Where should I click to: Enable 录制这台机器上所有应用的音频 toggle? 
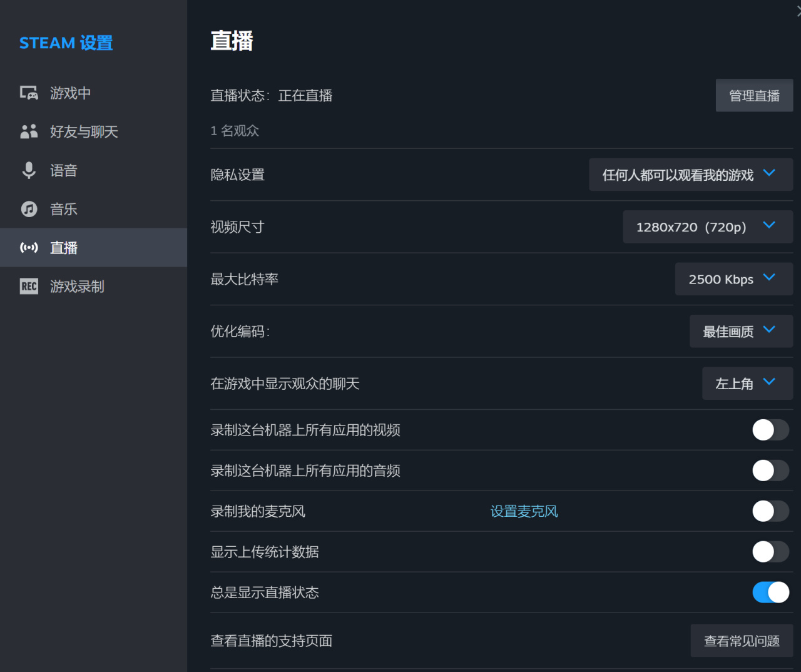coord(770,471)
